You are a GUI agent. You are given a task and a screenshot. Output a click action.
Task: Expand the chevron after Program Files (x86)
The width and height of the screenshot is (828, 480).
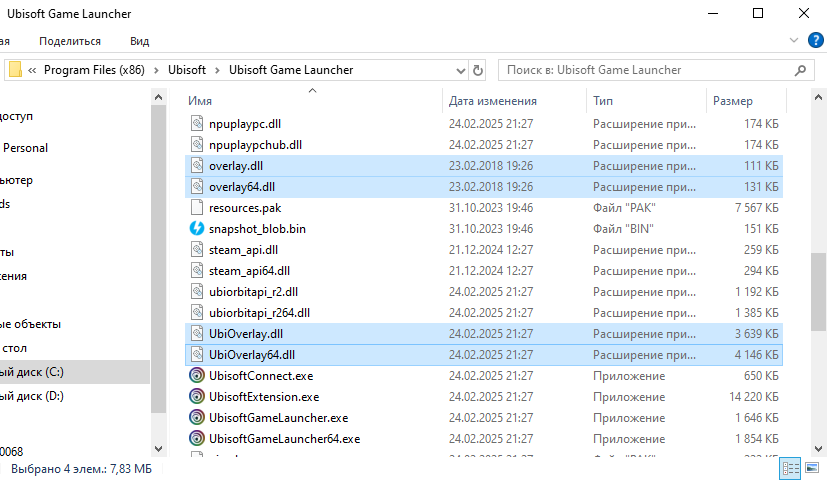coord(156,70)
